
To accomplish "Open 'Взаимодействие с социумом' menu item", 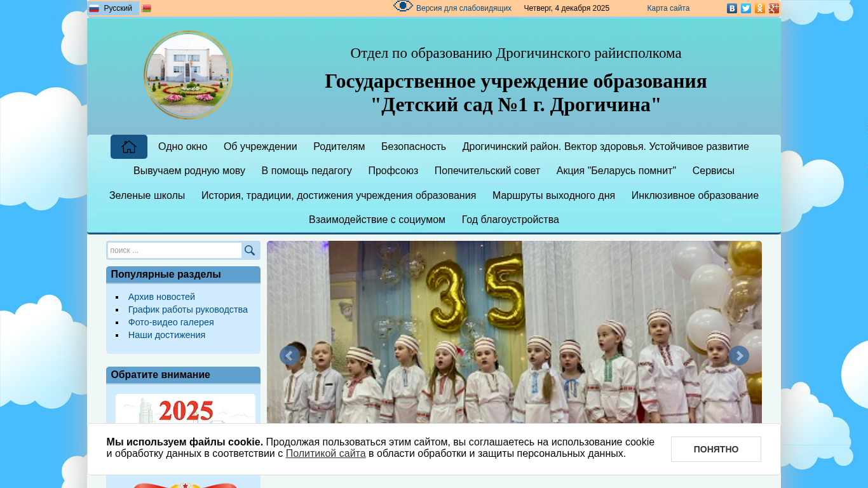I will pyautogui.click(x=377, y=220).
